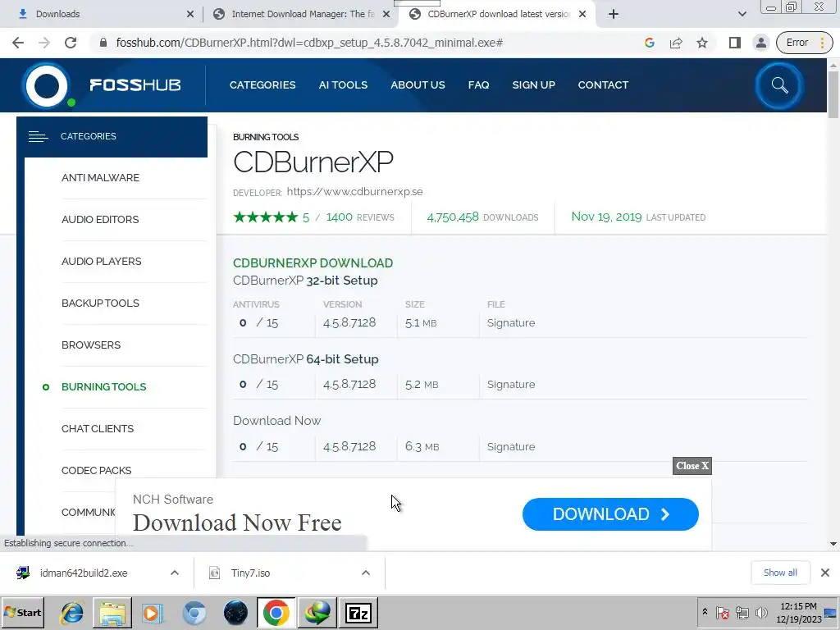Click the Google icon in address bar
This screenshot has height=630, width=840.
650,43
